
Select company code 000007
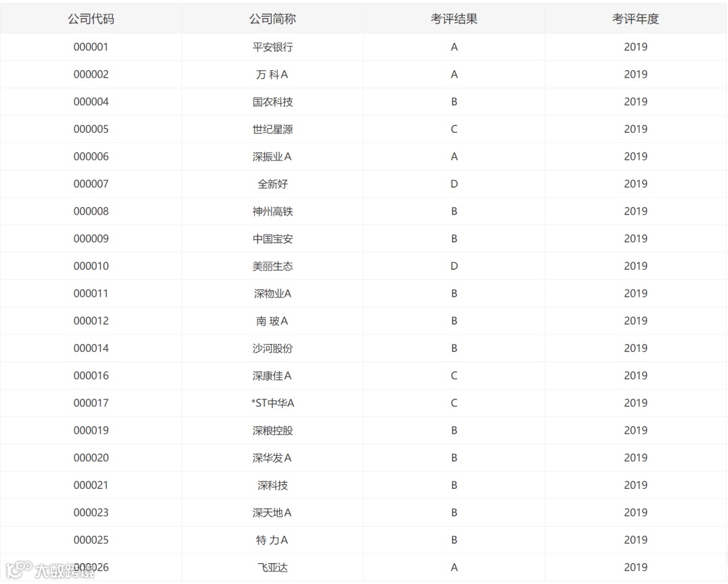[x=91, y=184]
